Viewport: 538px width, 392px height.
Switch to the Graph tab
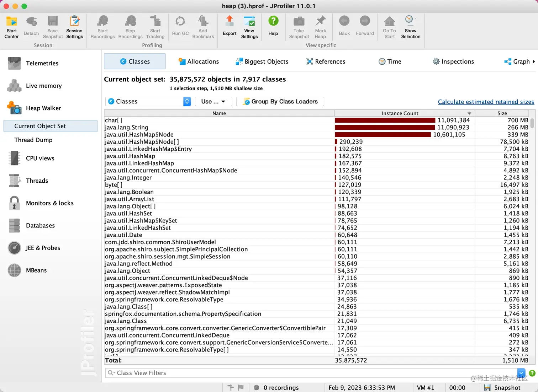click(x=517, y=61)
